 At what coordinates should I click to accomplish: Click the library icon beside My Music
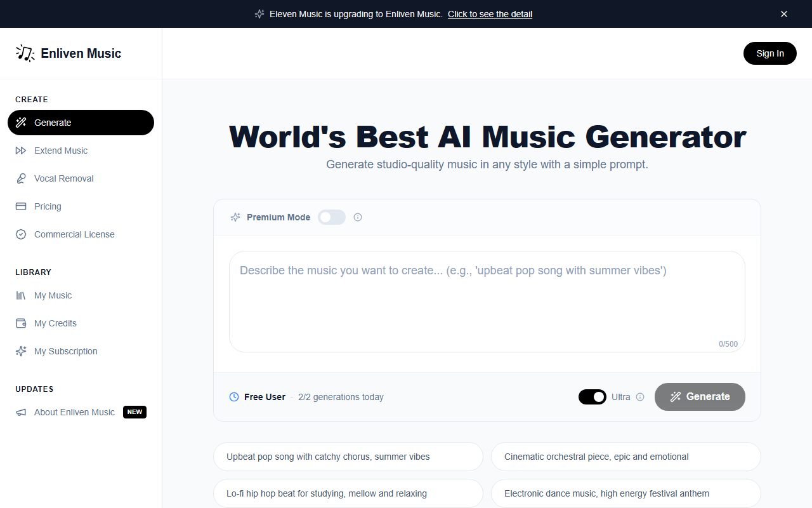(21, 295)
